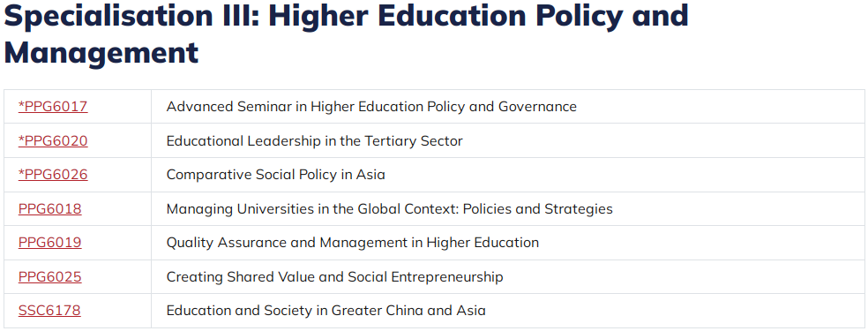The width and height of the screenshot is (868, 331).
Task: Select the PPG6025 course code link
Action: pyautogui.click(x=49, y=277)
